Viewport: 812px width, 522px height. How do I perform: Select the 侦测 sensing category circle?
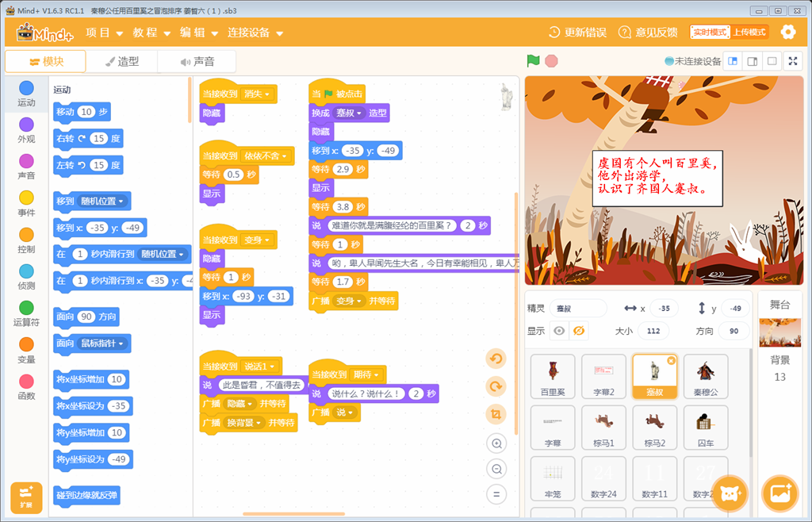(x=26, y=271)
